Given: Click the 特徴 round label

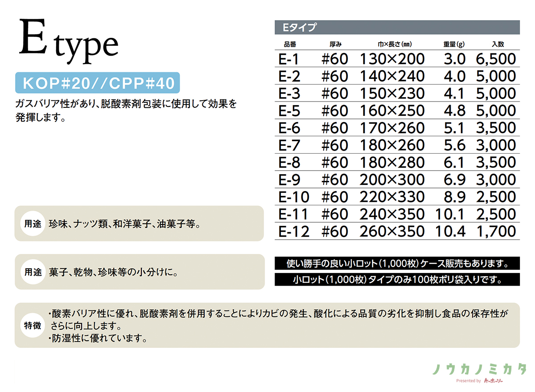Looking at the screenshot, I should [32, 325].
